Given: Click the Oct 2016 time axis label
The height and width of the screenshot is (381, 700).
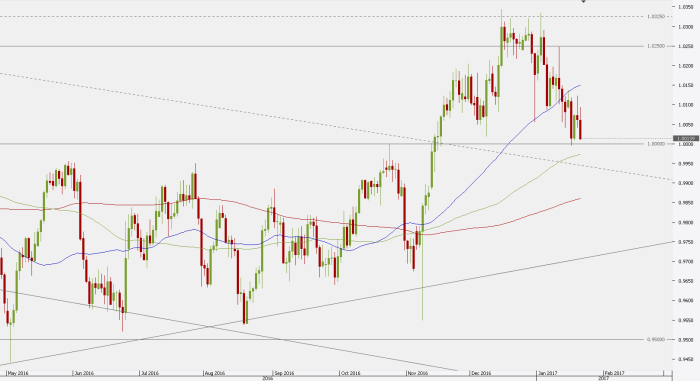Looking at the screenshot, I should point(350,373).
